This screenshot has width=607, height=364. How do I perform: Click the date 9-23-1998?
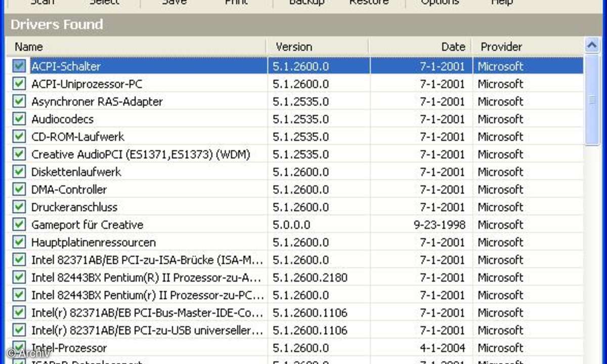[x=440, y=225]
